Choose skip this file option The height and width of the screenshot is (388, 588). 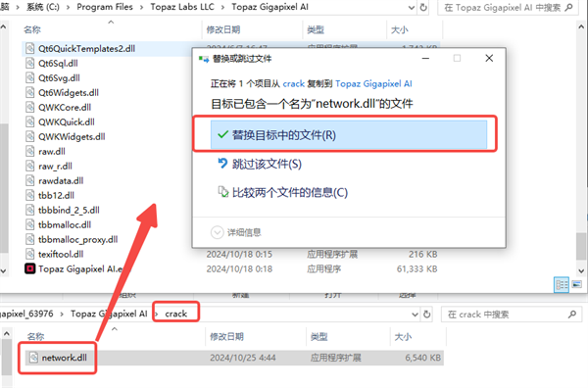click(267, 164)
